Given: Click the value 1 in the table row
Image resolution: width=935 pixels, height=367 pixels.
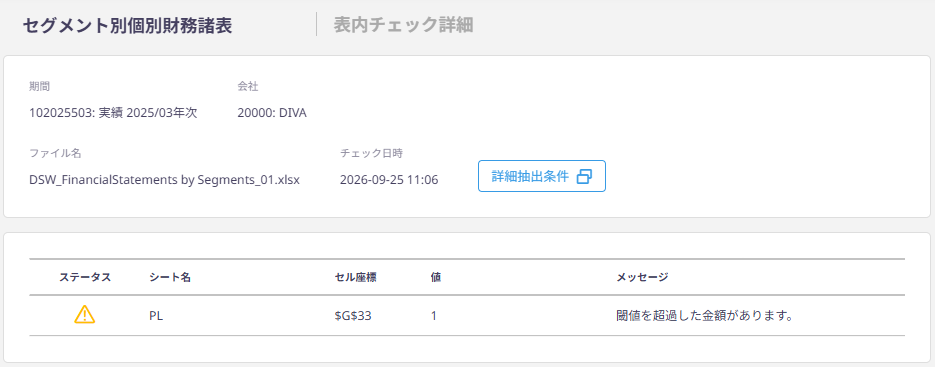Looking at the screenshot, I should [434, 316].
